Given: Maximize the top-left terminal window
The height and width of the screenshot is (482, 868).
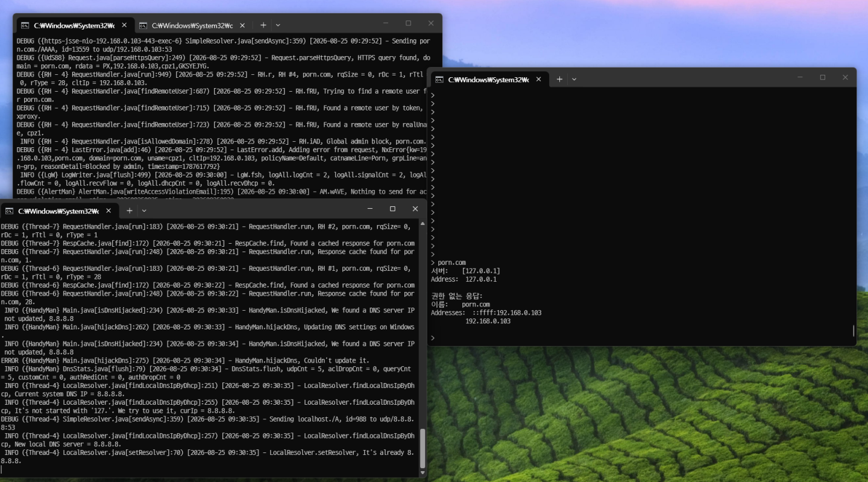Looking at the screenshot, I should (x=408, y=23).
